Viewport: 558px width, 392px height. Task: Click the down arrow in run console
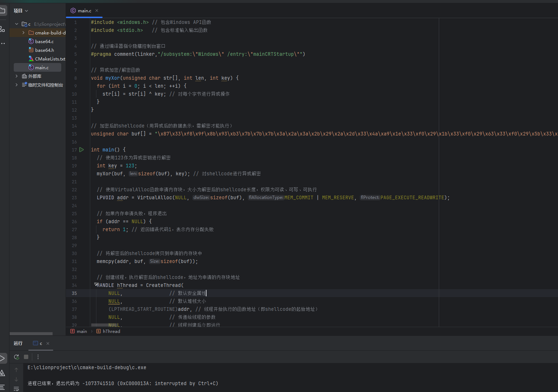(x=16, y=379)
